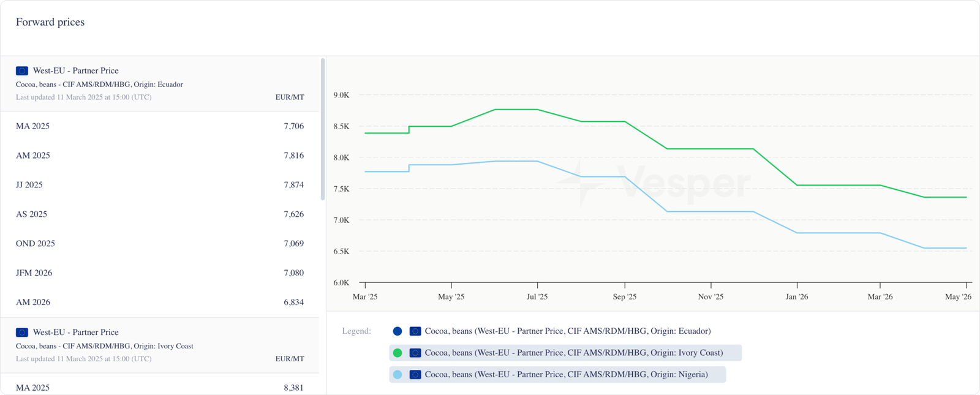Screen dimensions: 980x395
Task: Click the green Ivory Coast legend dot
Action: pyautogui.click(x=398, y=353)
